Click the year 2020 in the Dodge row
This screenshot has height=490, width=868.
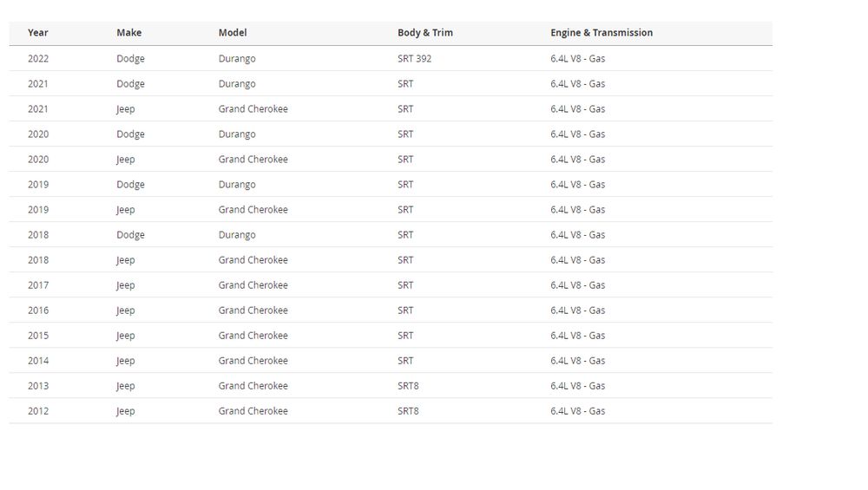[x=37, y=134]
